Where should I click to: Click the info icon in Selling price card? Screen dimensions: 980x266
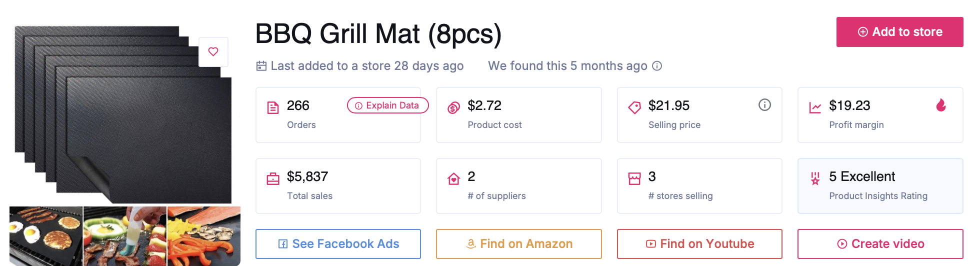click(764, 105)
